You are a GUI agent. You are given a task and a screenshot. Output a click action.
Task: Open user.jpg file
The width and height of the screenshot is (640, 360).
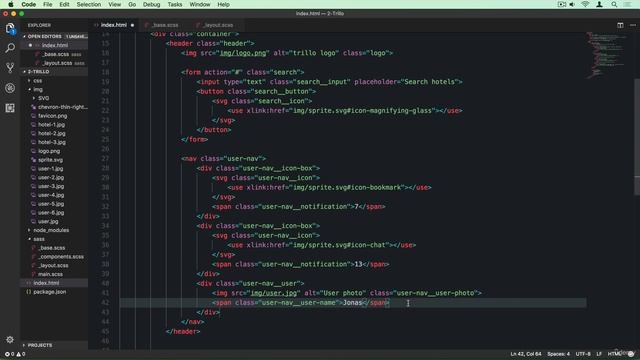pyautogui.click(x=48, y=222)
